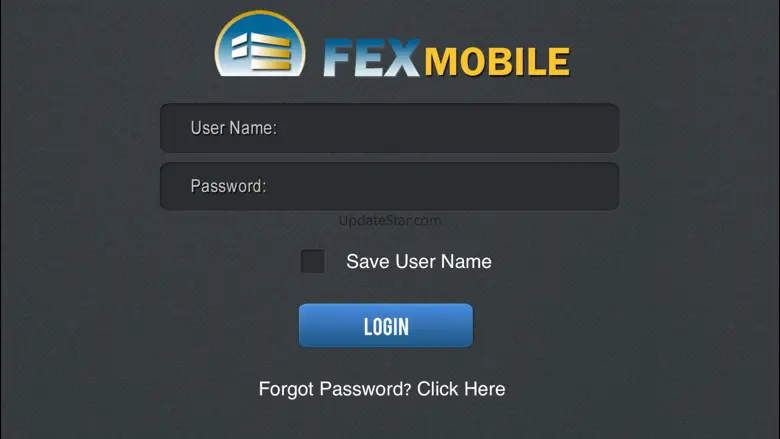Click the "Forgot Password?" text
Viewport: 780px width, 439px height.
coord(335,389)
